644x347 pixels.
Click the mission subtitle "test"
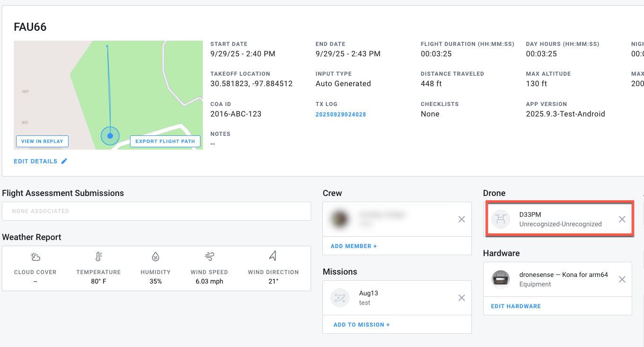click(x=365, y=303)
